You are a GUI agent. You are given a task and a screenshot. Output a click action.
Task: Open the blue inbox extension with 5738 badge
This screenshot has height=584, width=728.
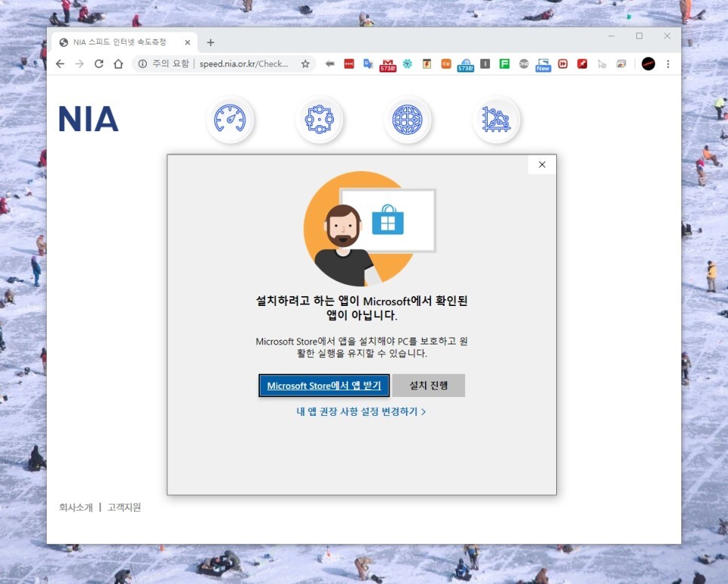tap(466, 65)
